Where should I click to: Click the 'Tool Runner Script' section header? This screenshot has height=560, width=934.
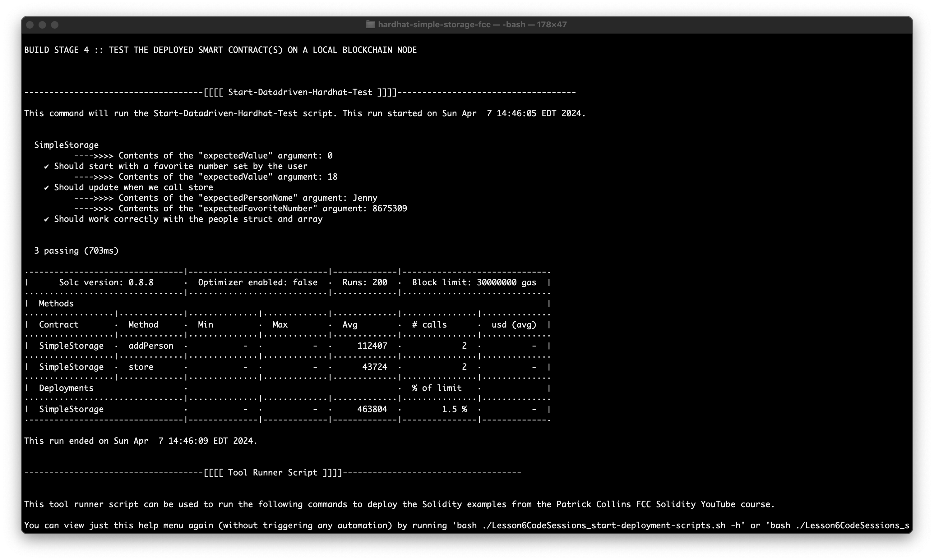pyautogui.click(x=273, y=473)
